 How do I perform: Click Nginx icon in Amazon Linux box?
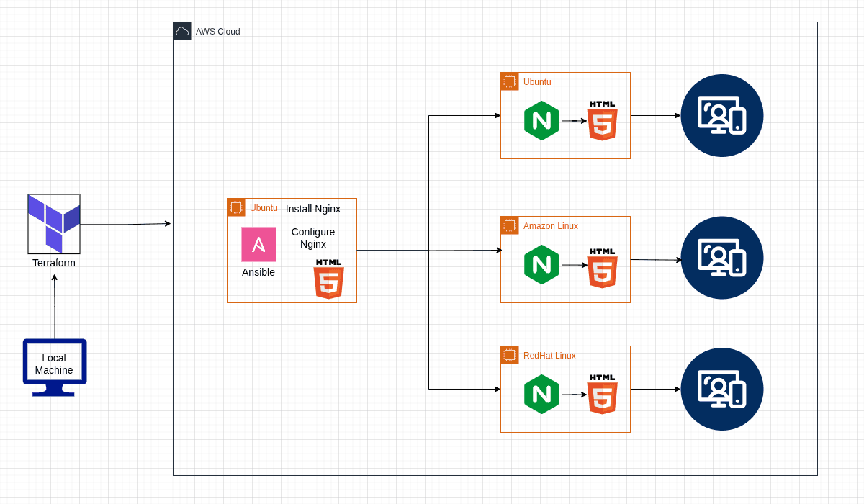click(541, 264)
